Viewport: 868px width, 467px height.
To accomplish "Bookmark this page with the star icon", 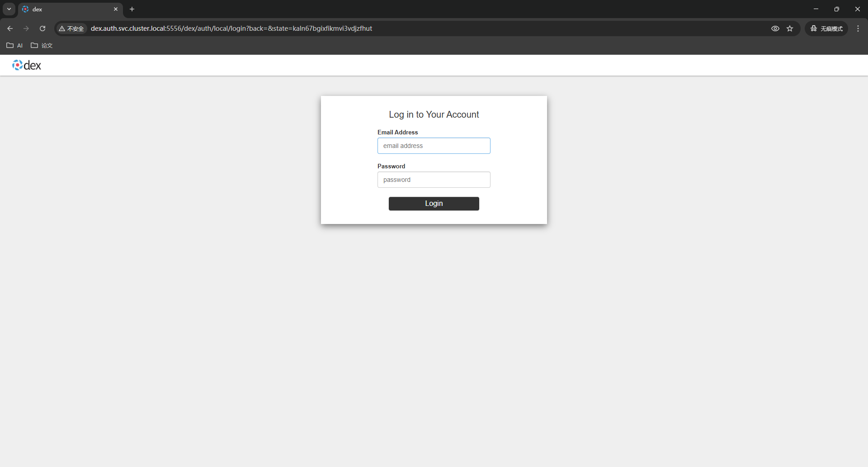I will 790,29.
